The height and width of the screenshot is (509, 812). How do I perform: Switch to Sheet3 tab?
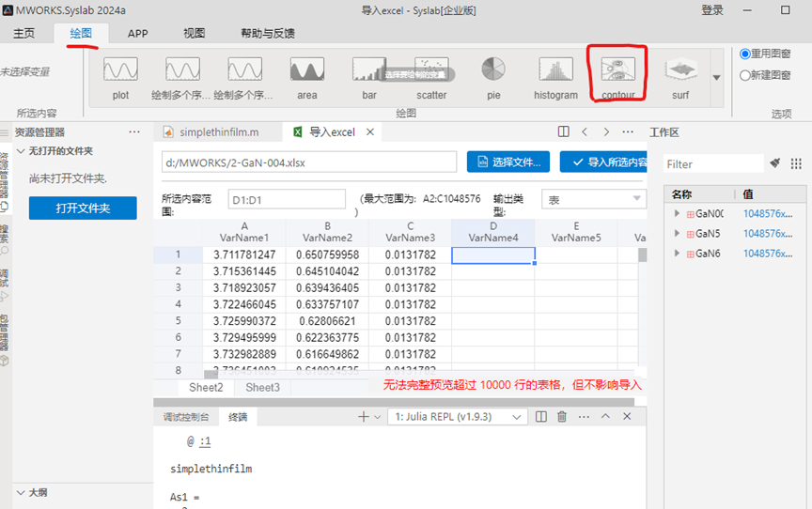[x=262, y=388]
